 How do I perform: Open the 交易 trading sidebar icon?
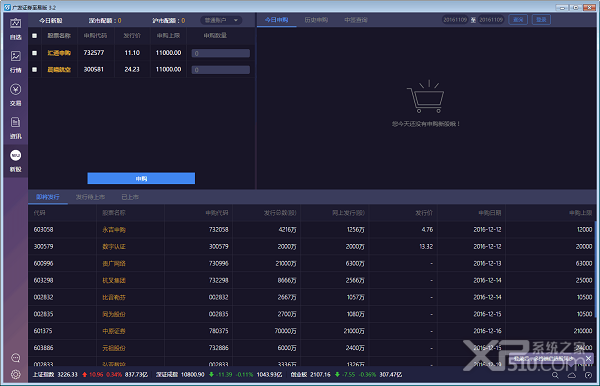(16, 95)
